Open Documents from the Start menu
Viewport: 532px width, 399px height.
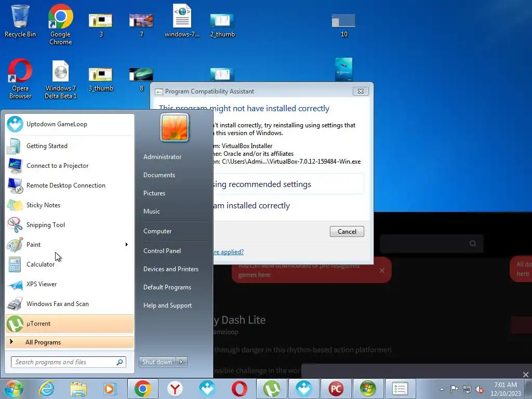tap(159, 175)
